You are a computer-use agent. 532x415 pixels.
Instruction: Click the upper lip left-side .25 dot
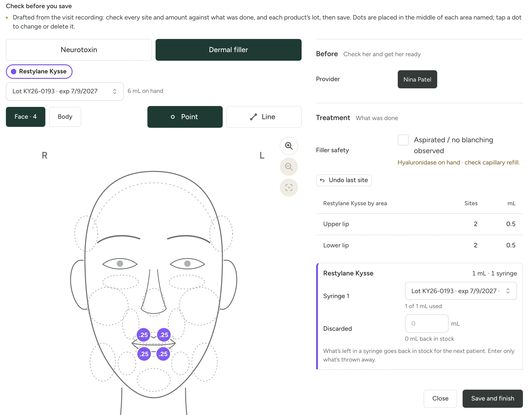(164, 335)
